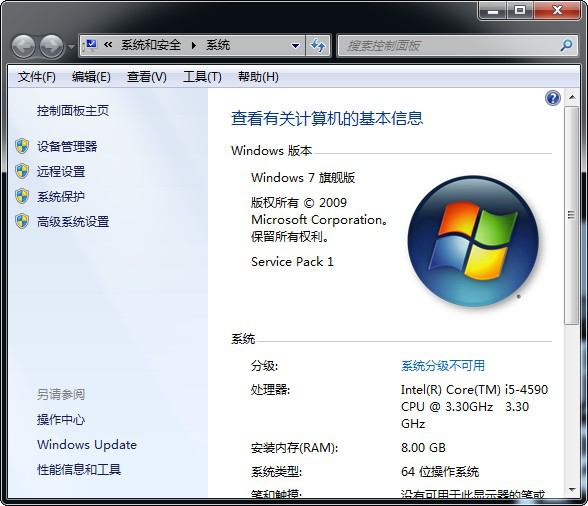Open address bar history dropdown
588x506 pixels.
click(x=296, y=46)
